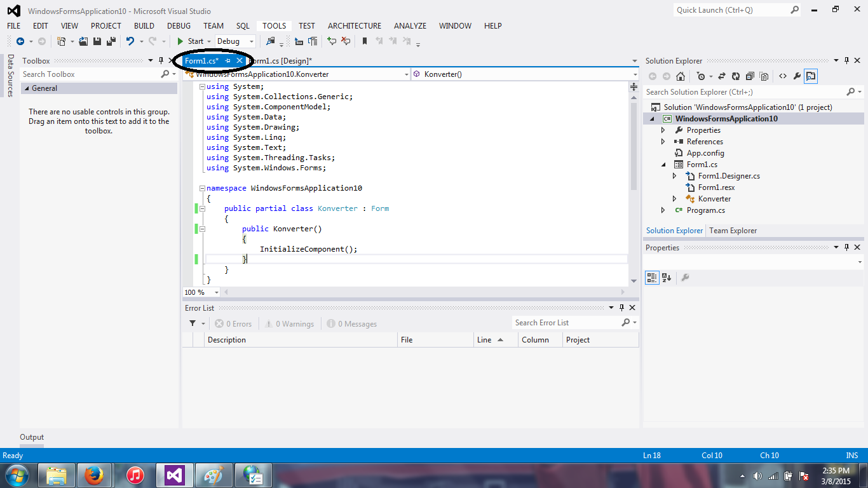Viewport: 868px width, 488px height.
Task: Open the Output panel tab
Action: click(x=32, y=437)
